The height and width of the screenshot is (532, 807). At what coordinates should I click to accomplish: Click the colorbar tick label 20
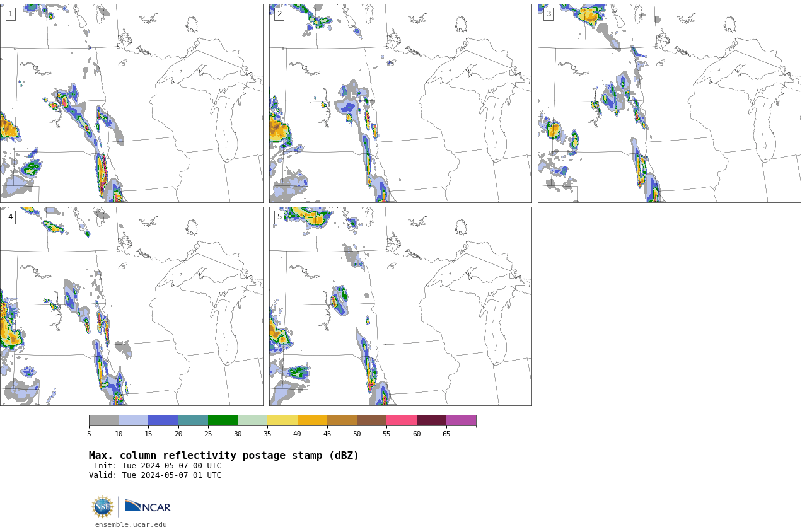[178, 434]
